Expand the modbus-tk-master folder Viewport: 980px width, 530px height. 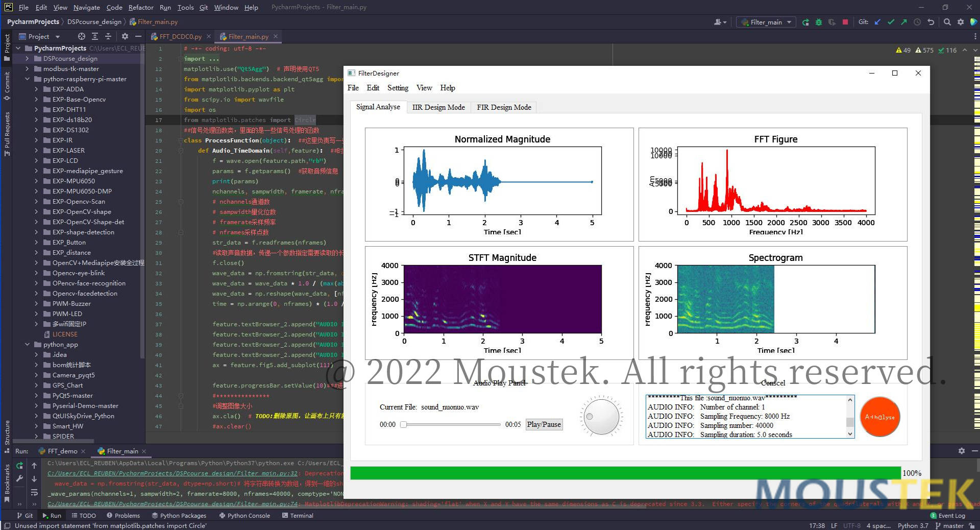tap(27, 69)
